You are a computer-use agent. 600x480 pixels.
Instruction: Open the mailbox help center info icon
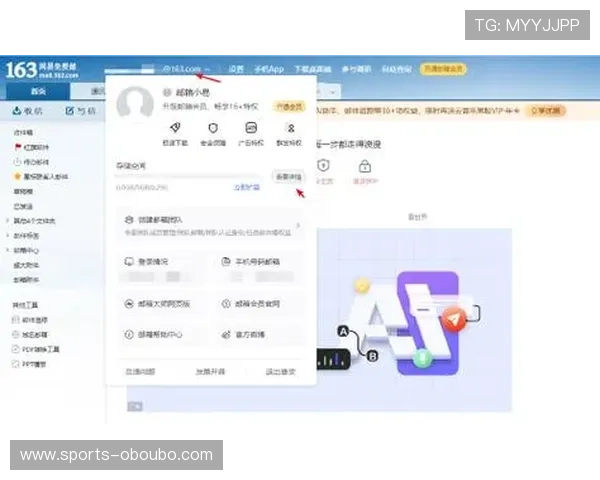point(129,335)
